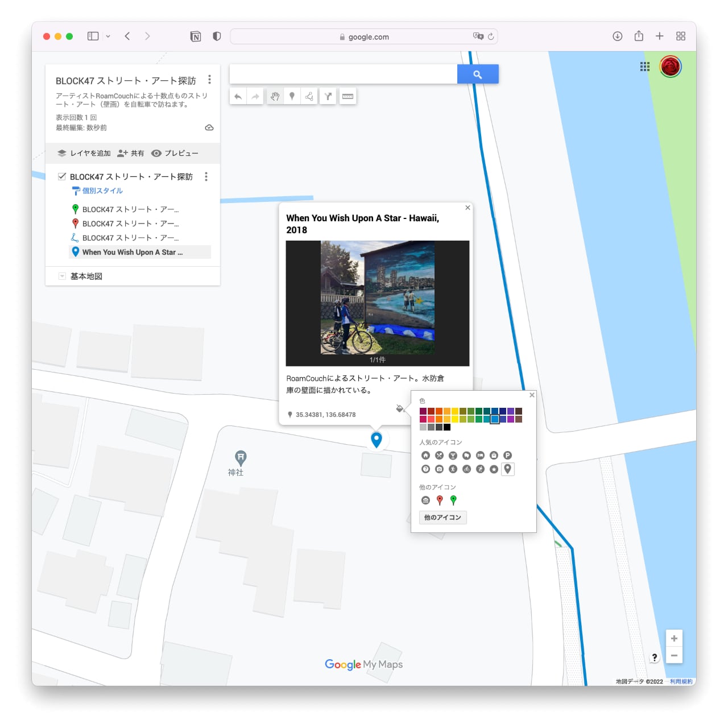Redo the last undone map edit

(x=255, y=96)
